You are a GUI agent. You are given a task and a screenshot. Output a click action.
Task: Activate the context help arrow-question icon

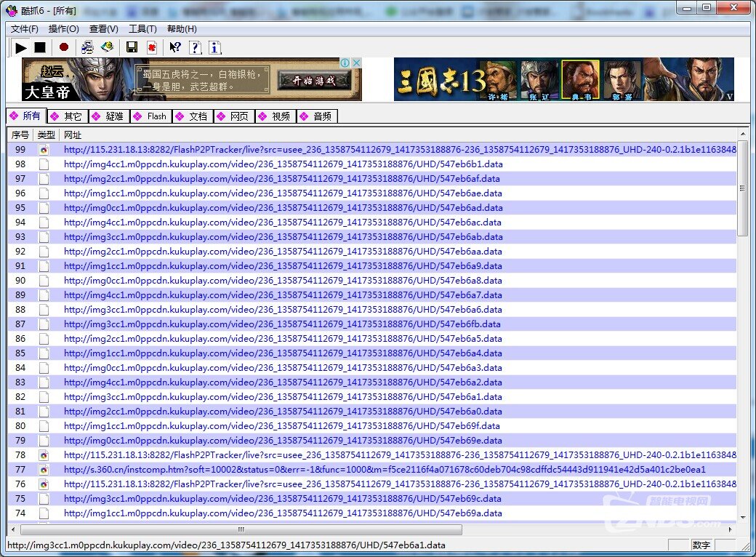coord(175,47)
